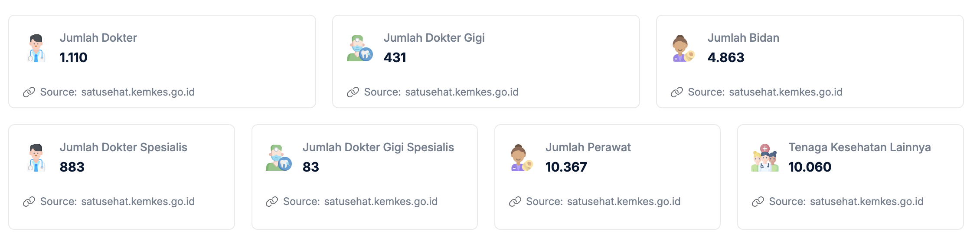Click the health team icon for Tenaga Kesehatan Lainnya
Viewport: 980px width, 232px height.
click(x=764, y=158)
